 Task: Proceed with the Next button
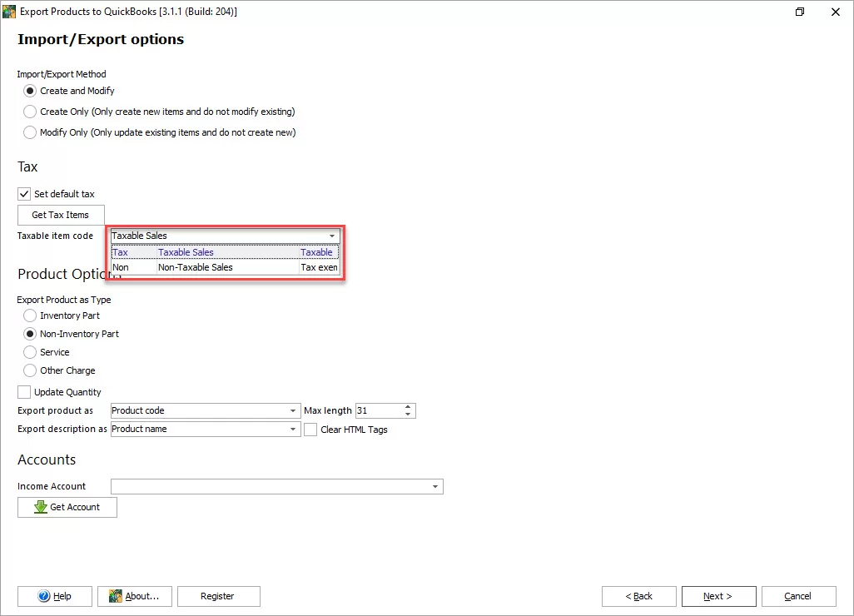717,596
